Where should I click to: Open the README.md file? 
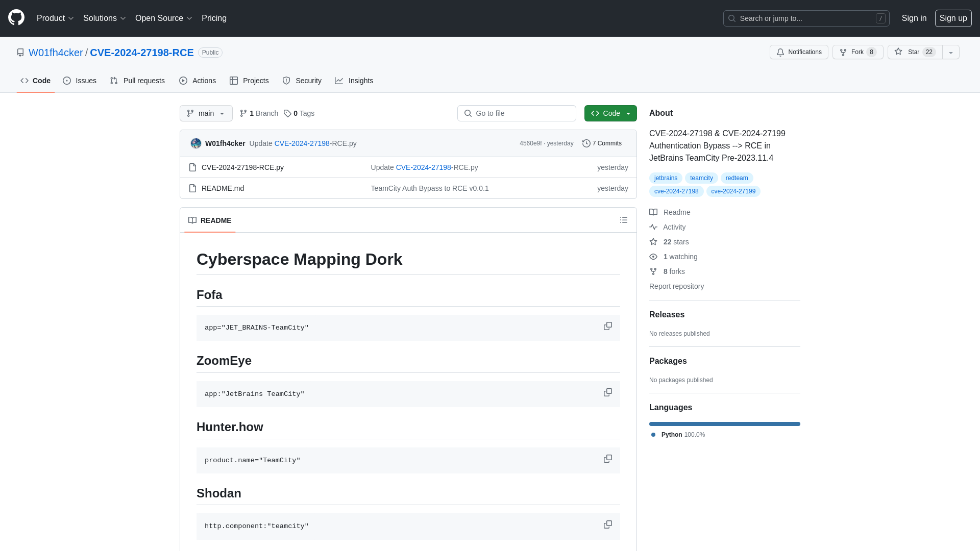(x=223, y=188)
